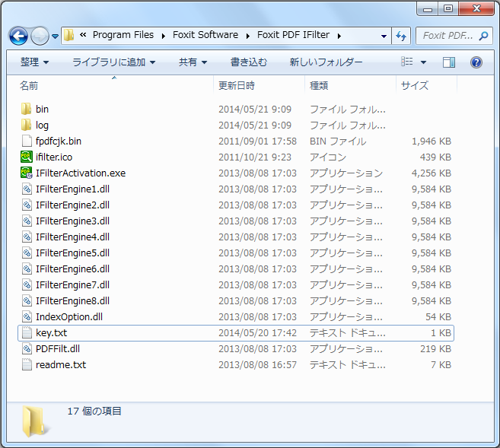Expand the Foxit PDF IFilter breadcrumb arrow
500x448 pixels.
pos(339,36)
